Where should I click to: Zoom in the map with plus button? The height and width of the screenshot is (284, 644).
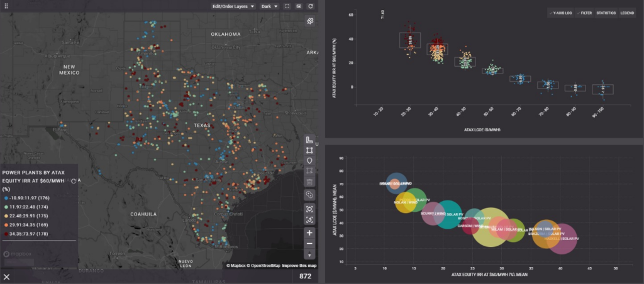pyautogui.click(x=309, y=232)
